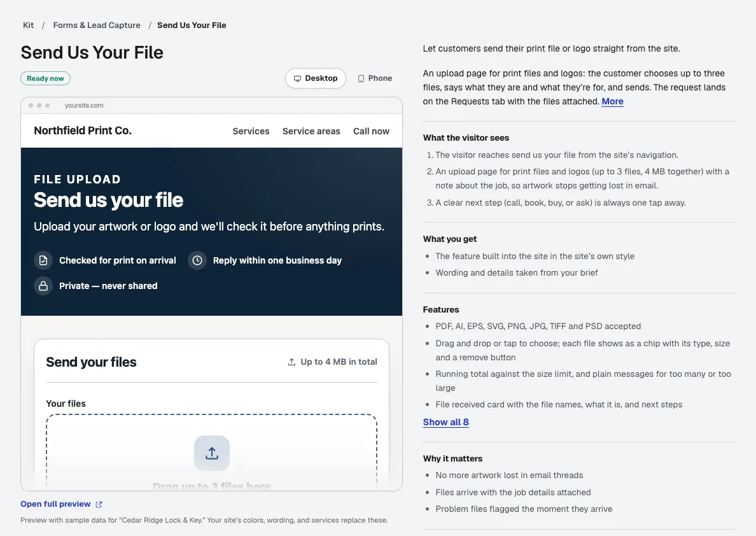The width and height of the screenshot is (756, 536).
Task: Click the 'Your files' field label
Action: click(x=66, y=404)
